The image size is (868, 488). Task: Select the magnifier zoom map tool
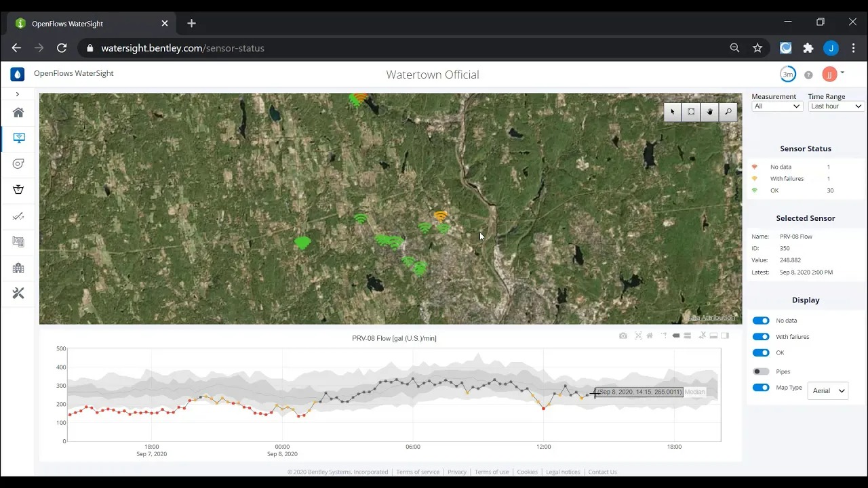point(728,112)
